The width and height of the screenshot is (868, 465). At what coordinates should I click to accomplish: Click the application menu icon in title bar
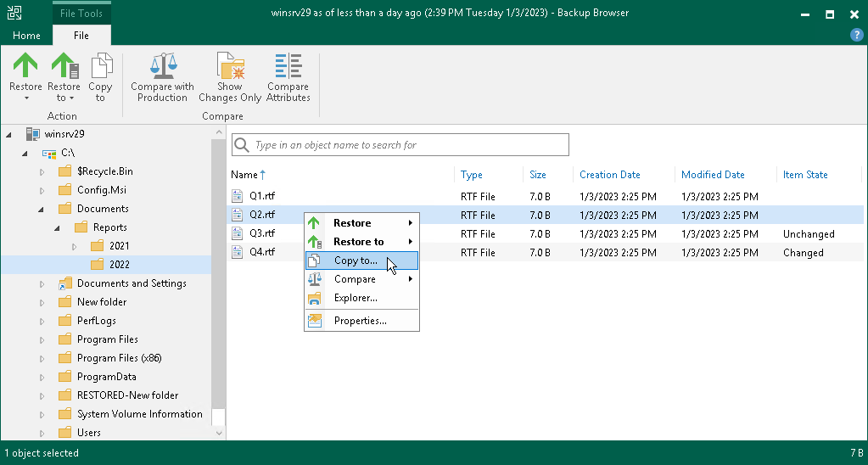coord(14,14)
